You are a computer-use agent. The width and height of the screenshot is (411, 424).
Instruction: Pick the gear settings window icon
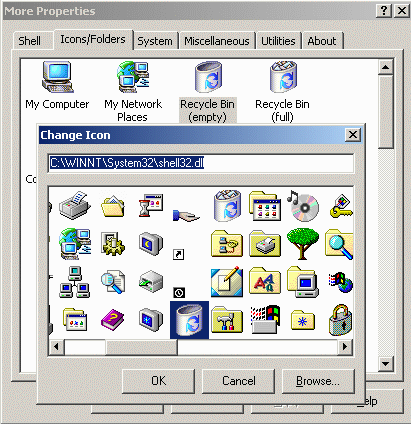(113, 244)
